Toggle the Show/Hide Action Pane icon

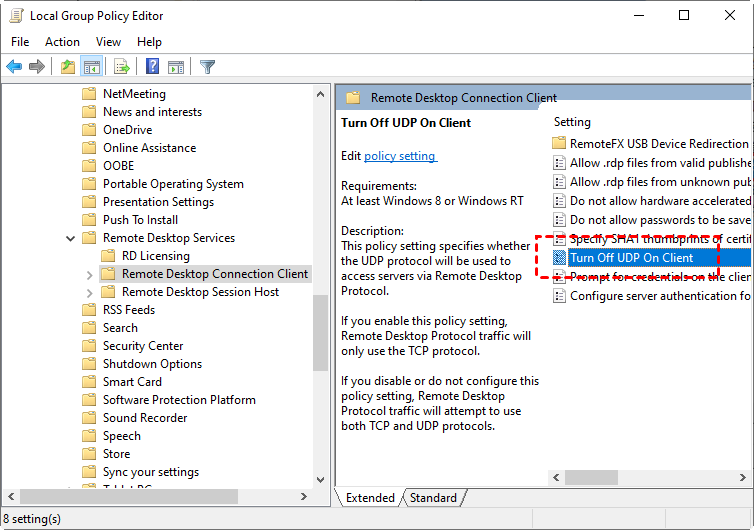click(x=176, y=67)
